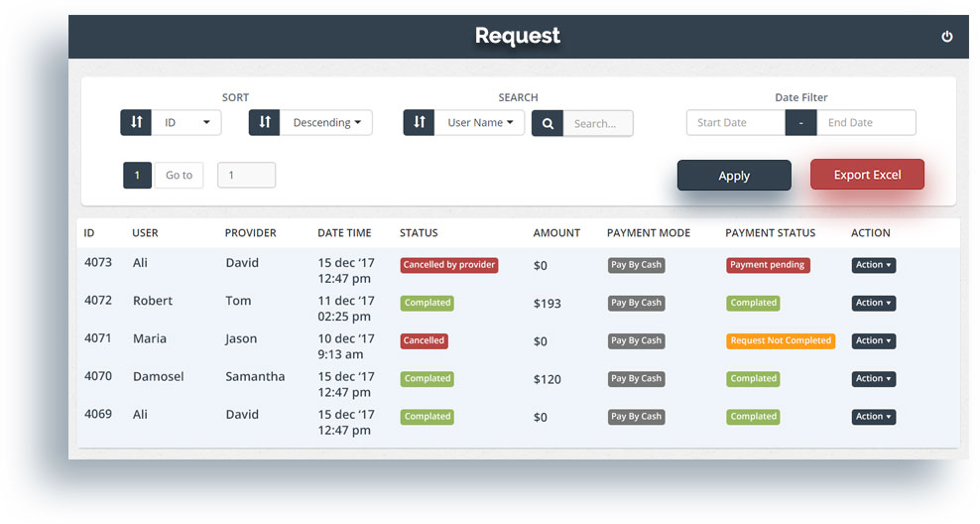Click sort arrows icon beside User Name dropdown
Viewport: 980px width, 524px height.
[x=419, y=122]
